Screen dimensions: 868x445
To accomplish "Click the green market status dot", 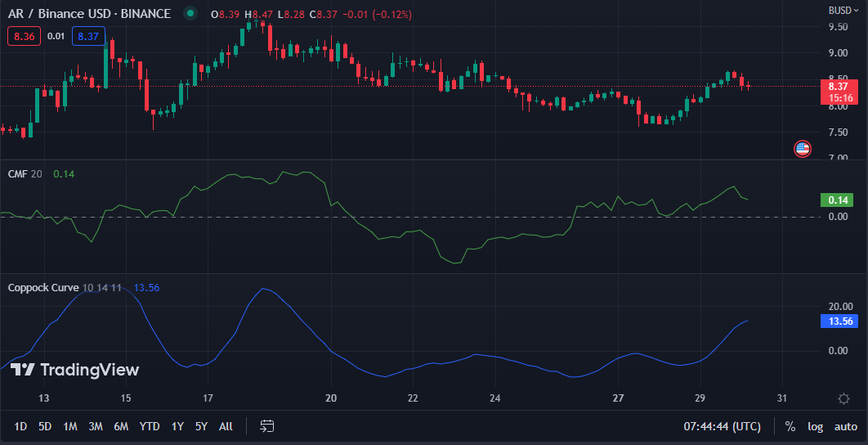I will click(190, 14).
